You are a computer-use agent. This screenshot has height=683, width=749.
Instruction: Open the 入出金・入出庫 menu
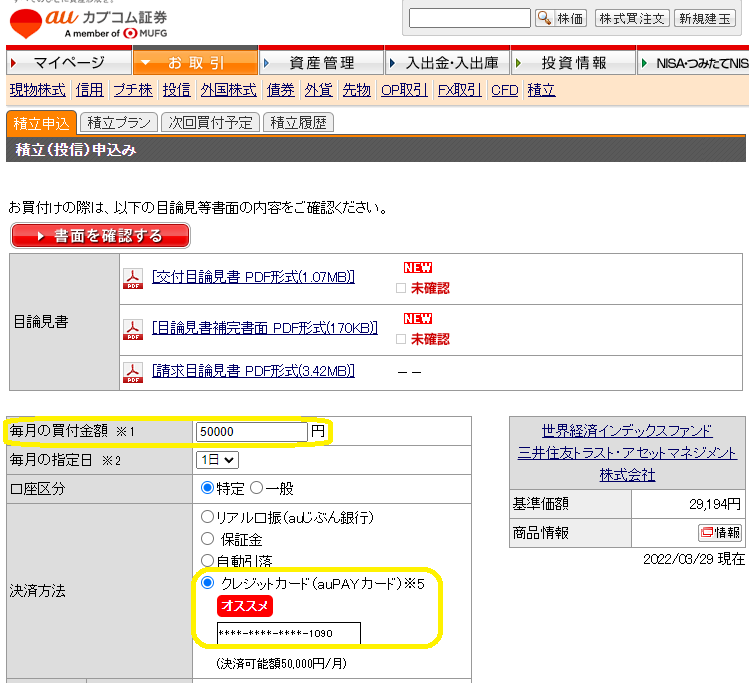point(448,63)
